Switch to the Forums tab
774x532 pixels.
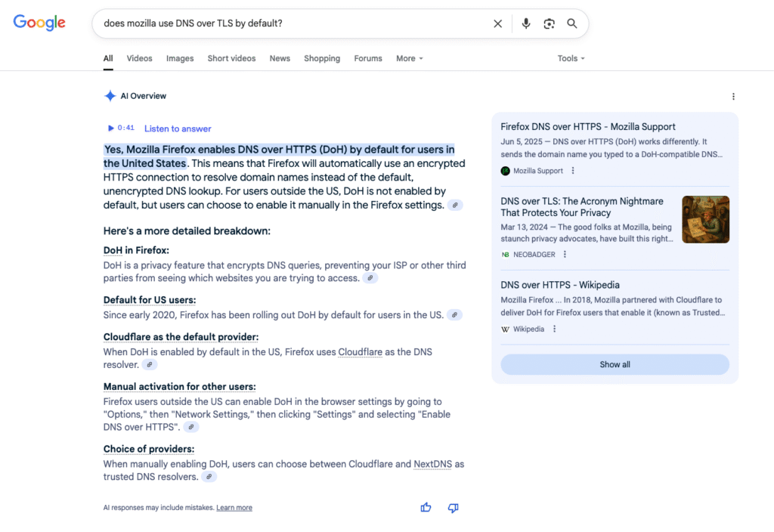pyautogui.click(x=368, y=58)
